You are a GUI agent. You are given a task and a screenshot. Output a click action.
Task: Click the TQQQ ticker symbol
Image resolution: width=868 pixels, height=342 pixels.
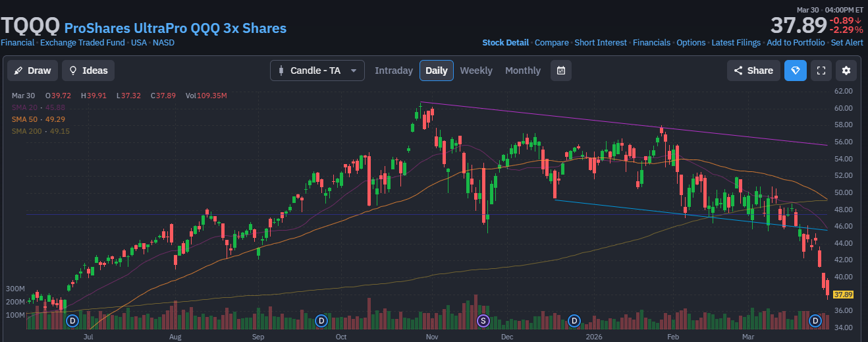click(30, 26)
